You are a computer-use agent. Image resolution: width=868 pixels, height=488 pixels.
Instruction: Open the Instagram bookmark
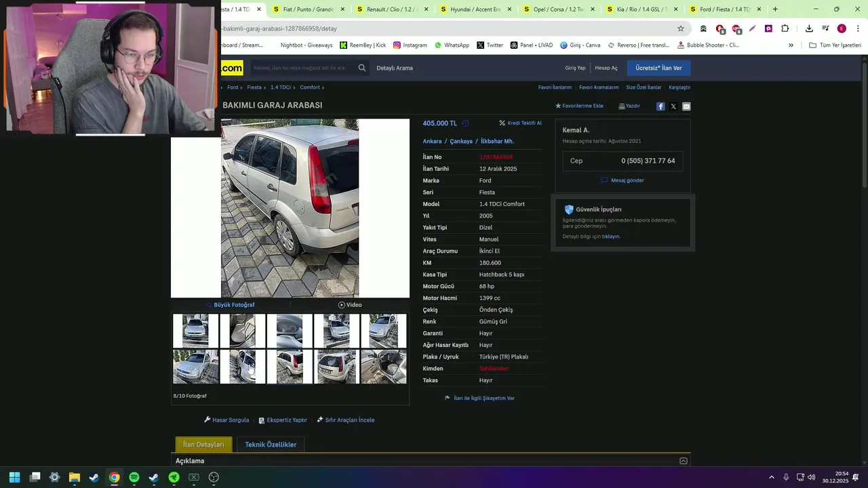[x=410, y=45]
